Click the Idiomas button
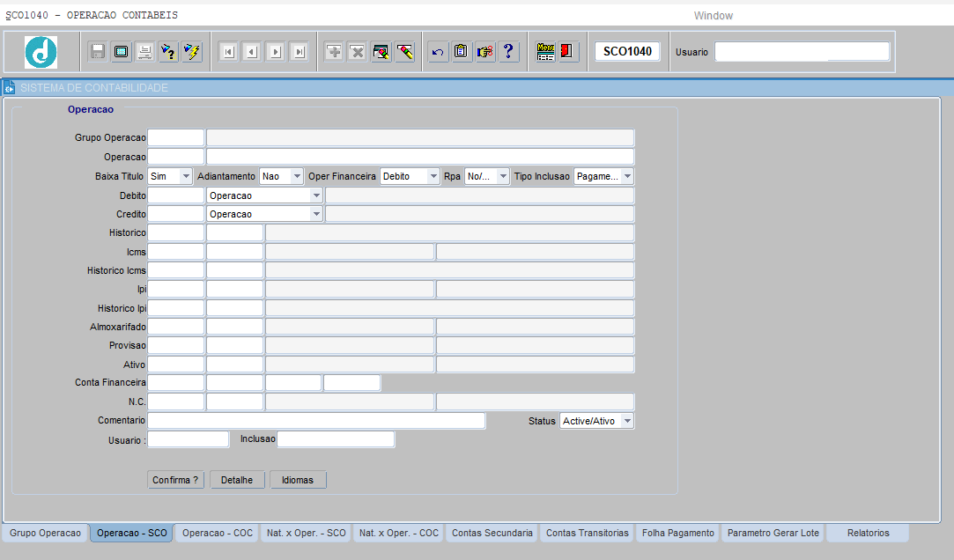The image size is (954, 560). pyautogui.click(x=298, y=480)
